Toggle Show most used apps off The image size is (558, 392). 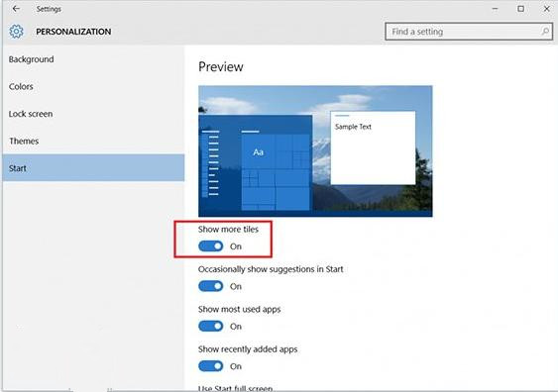point(211,326)
